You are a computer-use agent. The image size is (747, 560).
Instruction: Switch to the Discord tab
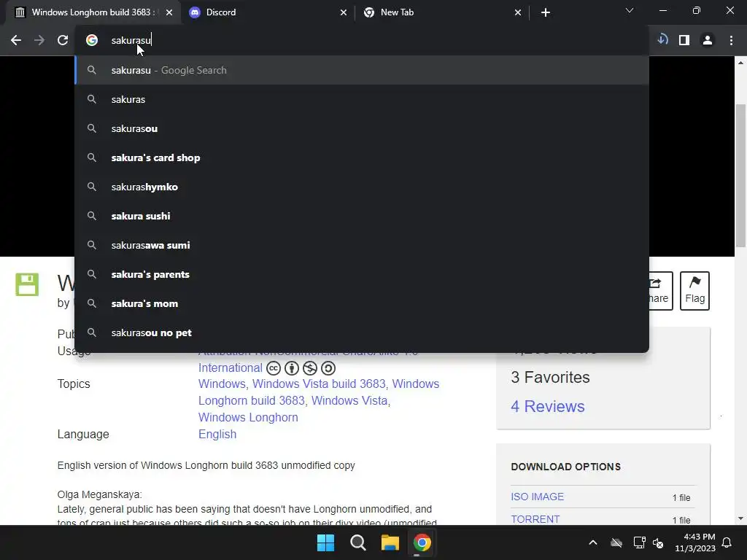268,12
